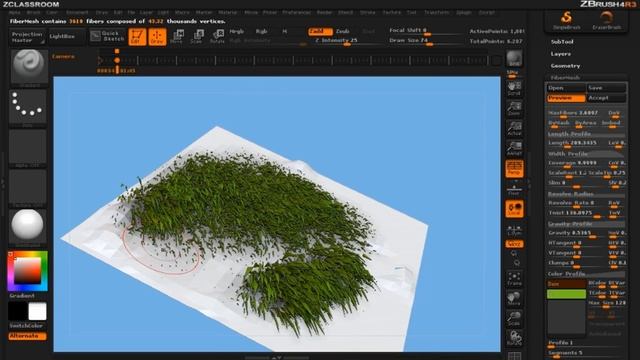This screenshot has height=360, width=640.
Task: Click the top-shelf Scale gizmo icon
Action: [197, 36]
